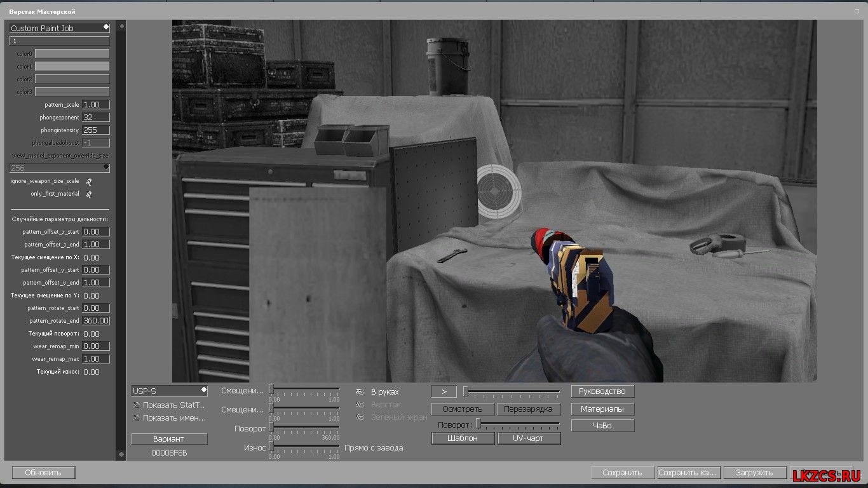Enable the Показать StatT... checkbox
Viewport: 868px width, 488px height.
[x=136, y=405]
